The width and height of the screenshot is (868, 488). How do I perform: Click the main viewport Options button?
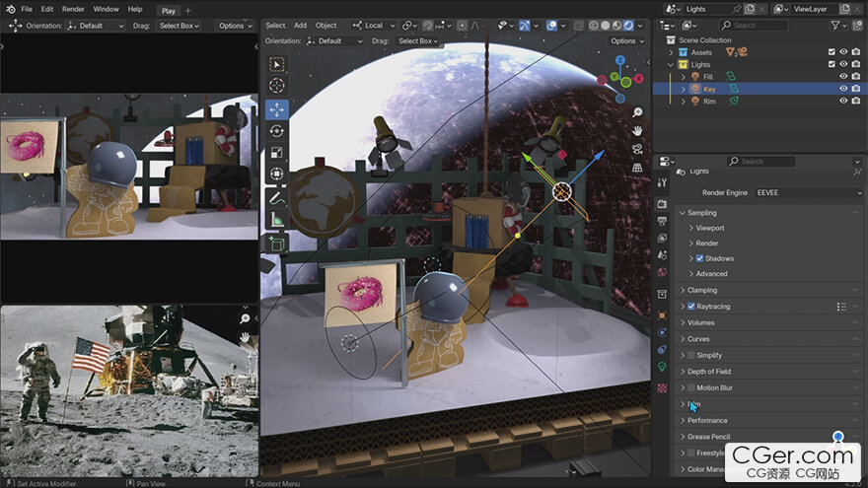(x=626, y=41)
